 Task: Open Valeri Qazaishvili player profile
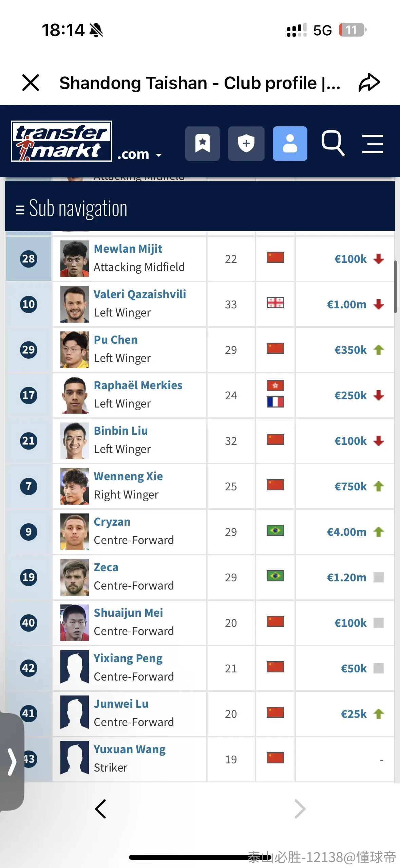coord(140,294)
